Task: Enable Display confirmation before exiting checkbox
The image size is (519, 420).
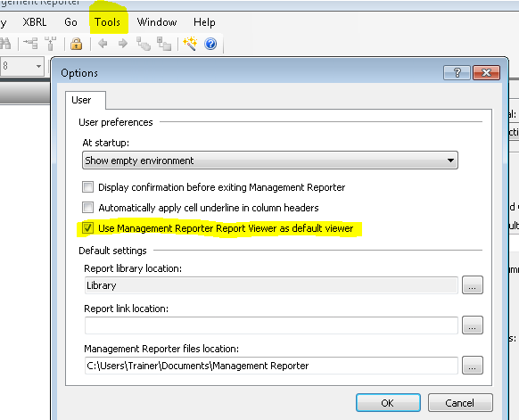Action: click(x=87, y=187)
